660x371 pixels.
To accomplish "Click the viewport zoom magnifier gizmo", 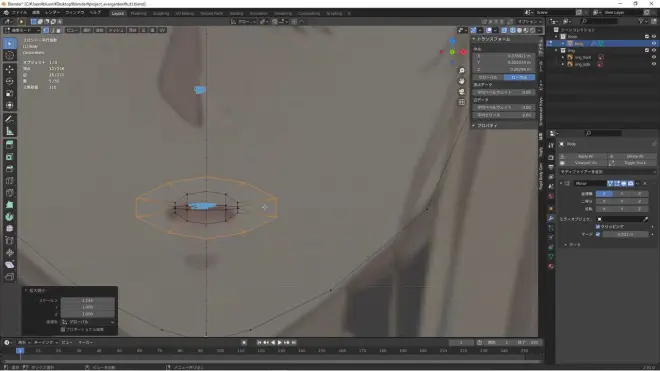I will pos(462,71).
